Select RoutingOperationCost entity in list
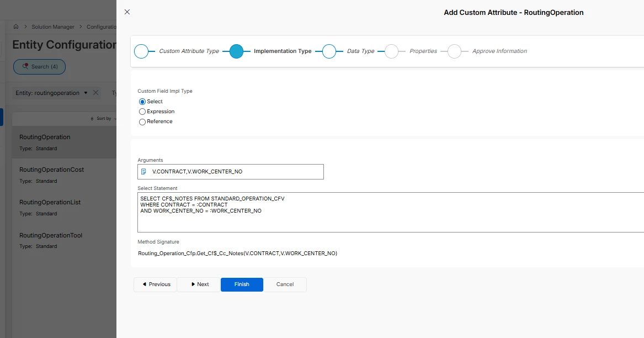This screenshot has height=338, width=644. click(65, 175)
